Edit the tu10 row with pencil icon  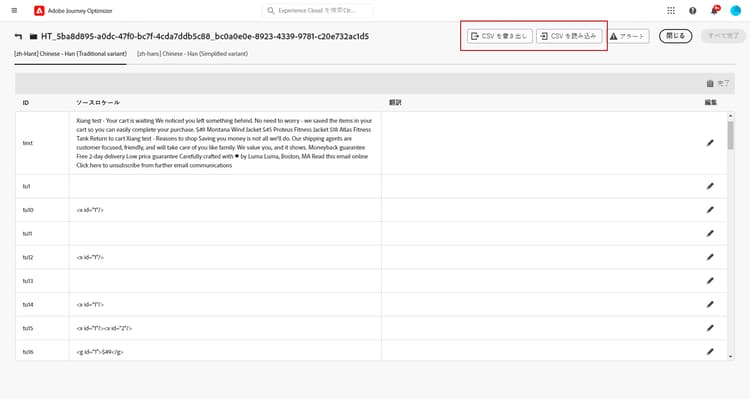(x=710, y=210)
